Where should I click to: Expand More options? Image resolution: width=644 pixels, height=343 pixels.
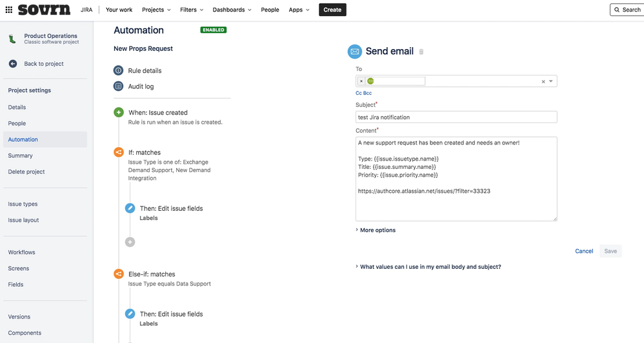(x=376, y=230)
